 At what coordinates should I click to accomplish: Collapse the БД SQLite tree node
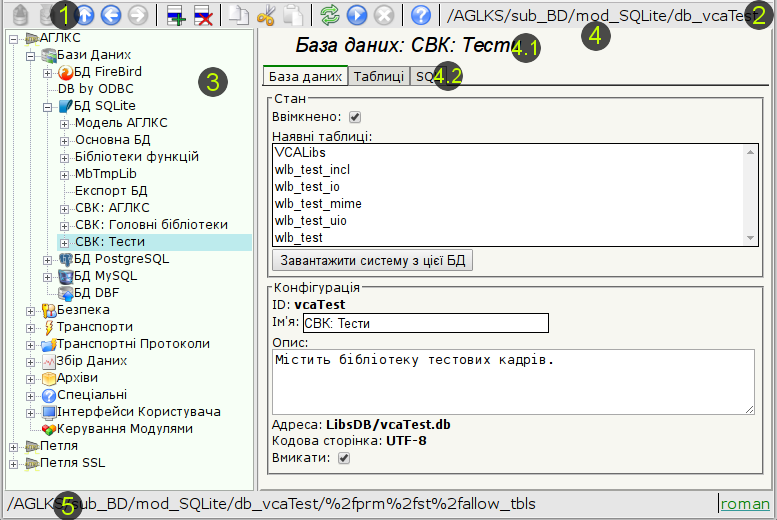48,106
